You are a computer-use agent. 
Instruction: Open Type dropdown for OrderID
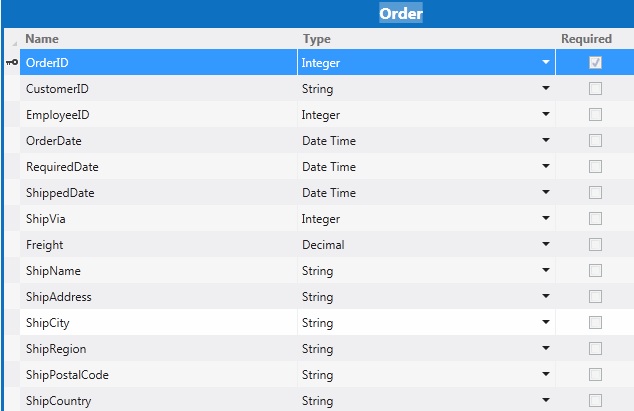tap(546, 63)
